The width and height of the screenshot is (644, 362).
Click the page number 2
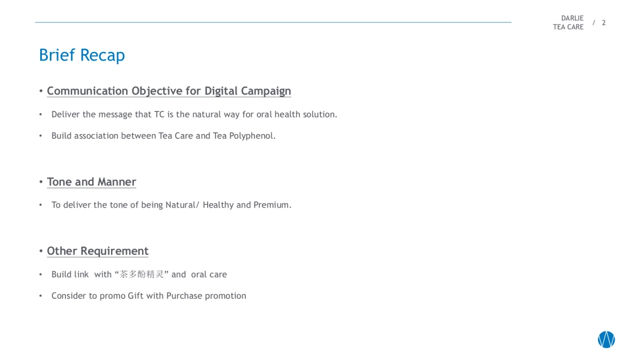604,23
